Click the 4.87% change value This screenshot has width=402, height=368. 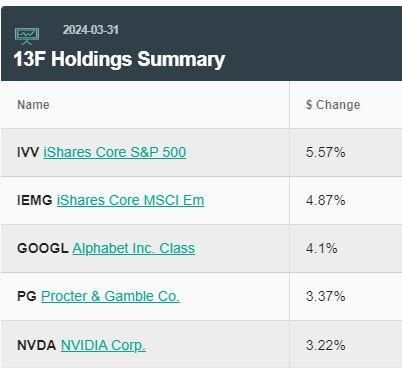(326, 201)
